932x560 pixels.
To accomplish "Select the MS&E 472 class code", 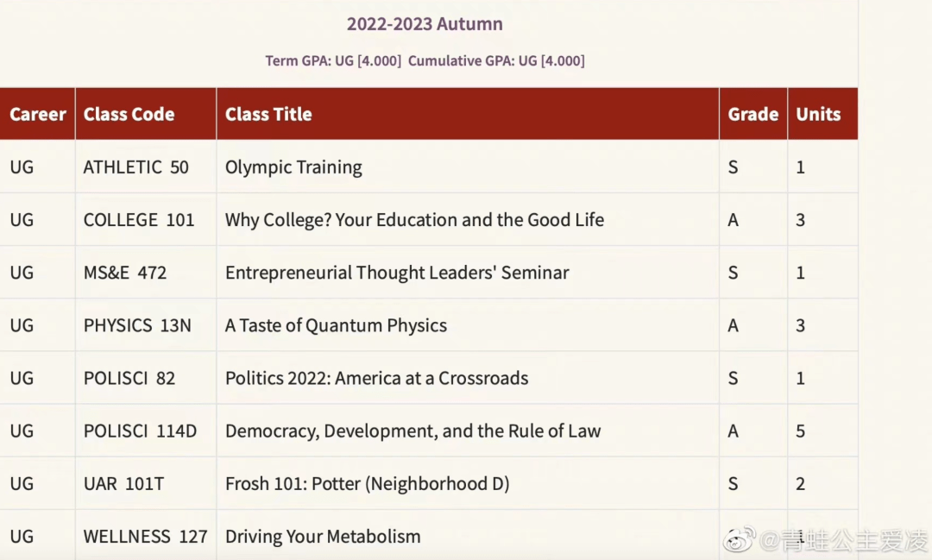I will (x=125, y=273).
